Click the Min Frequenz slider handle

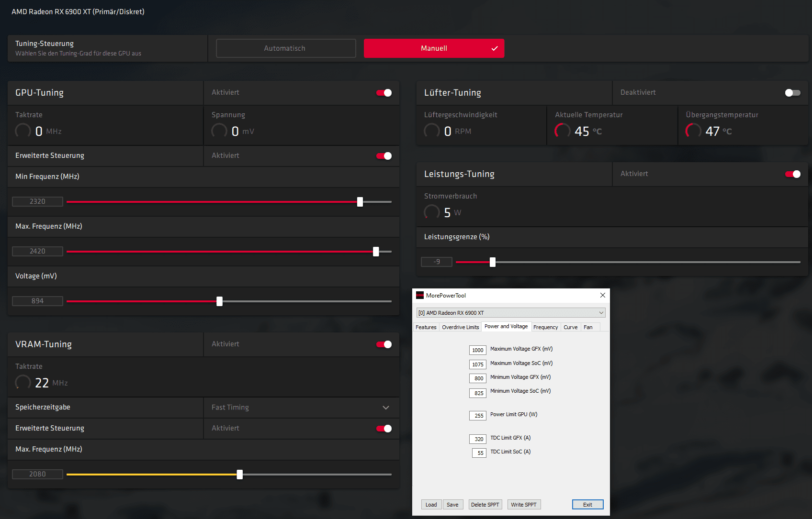point(360,202)
